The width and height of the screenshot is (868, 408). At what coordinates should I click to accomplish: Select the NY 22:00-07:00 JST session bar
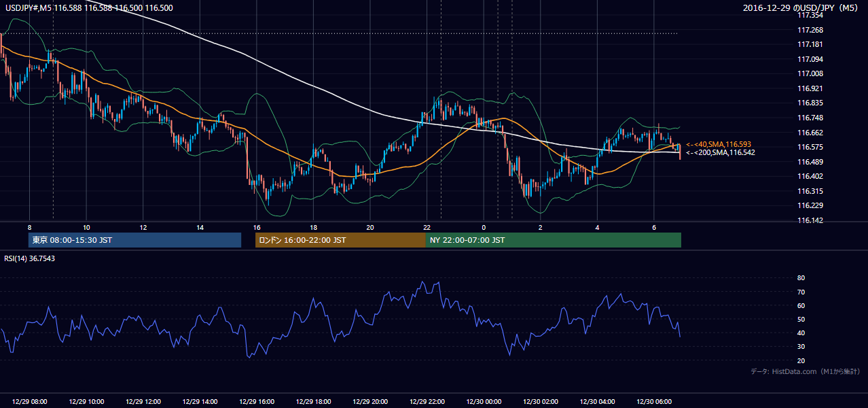click(554, 240)
